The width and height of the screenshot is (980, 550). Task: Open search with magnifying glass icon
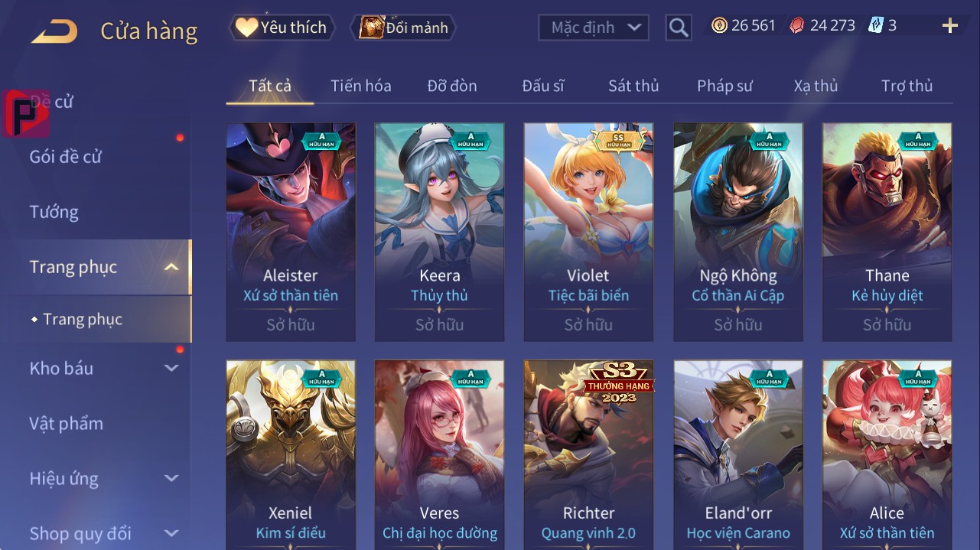coord(678,28)
